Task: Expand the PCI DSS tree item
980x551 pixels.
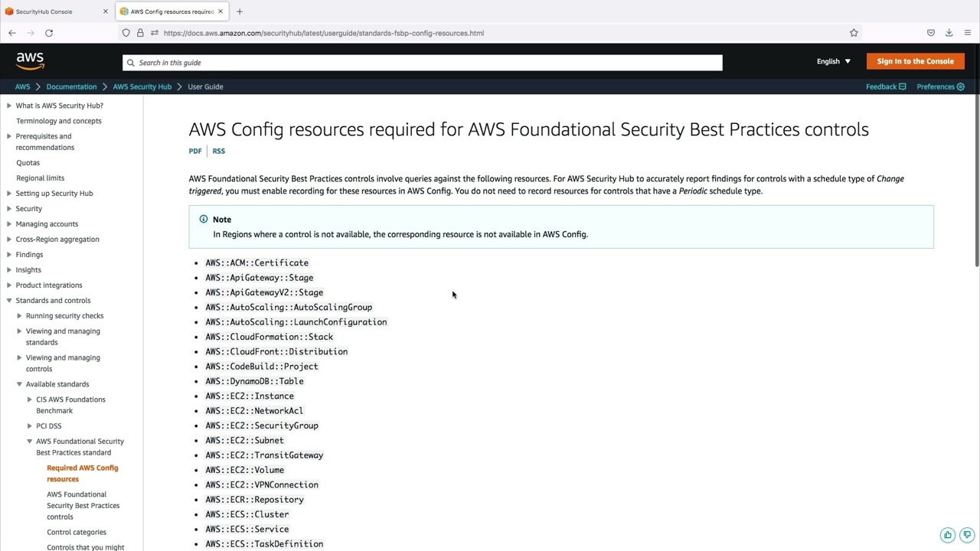Action: point(30,426)
